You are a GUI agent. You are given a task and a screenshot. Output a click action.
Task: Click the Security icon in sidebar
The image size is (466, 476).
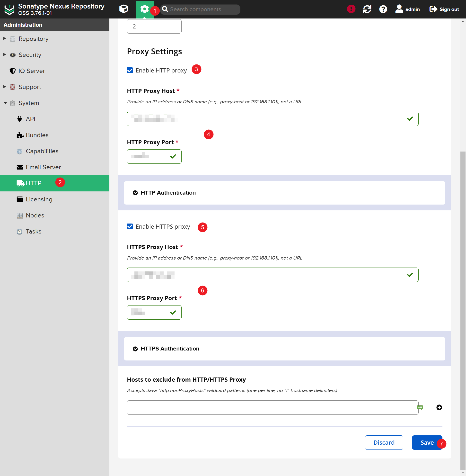[12, 55]
